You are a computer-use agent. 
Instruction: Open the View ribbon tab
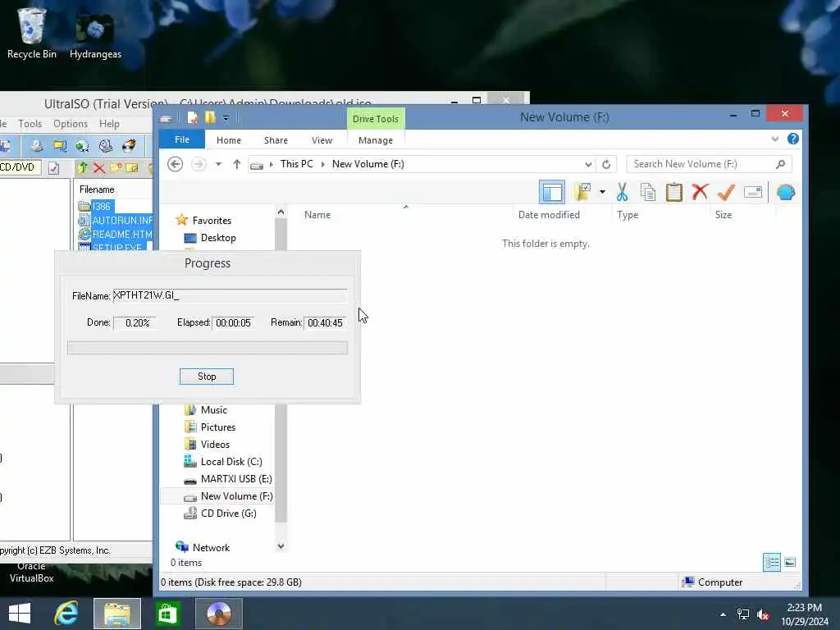tap(322, 139)
